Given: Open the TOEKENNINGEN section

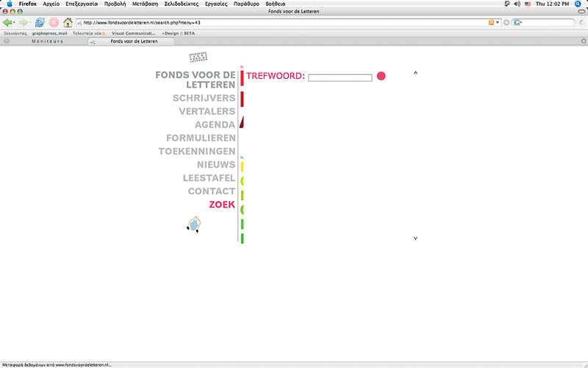Looking at the screenshot, I should tap(197, 152).
